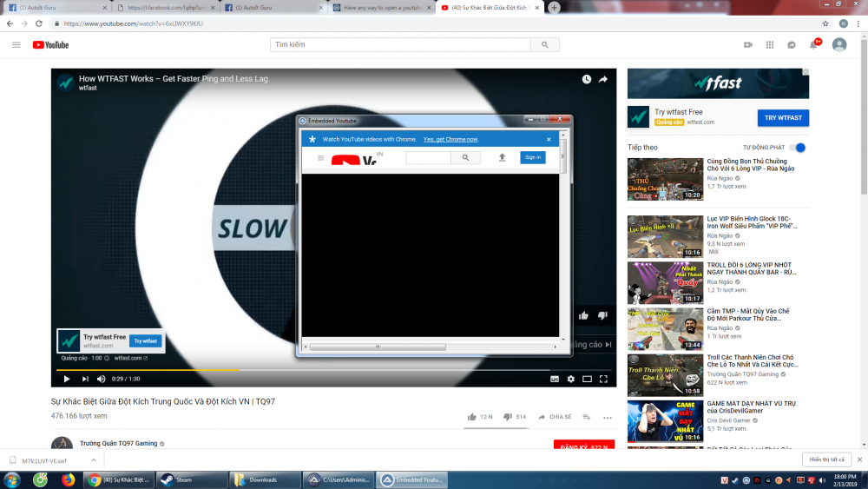Click the Watch later clock icon on video

(586, 79)
